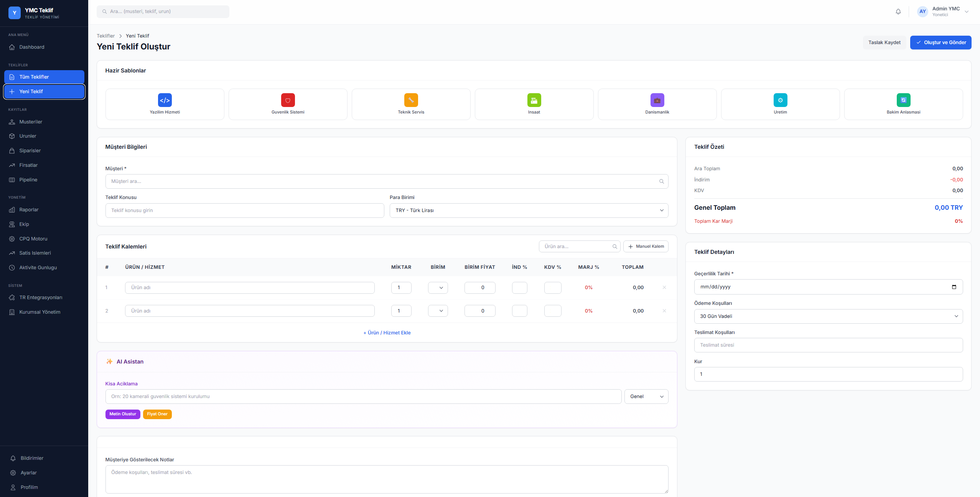Open the Ödeme Koşulları dropdown

click(828, 316)
